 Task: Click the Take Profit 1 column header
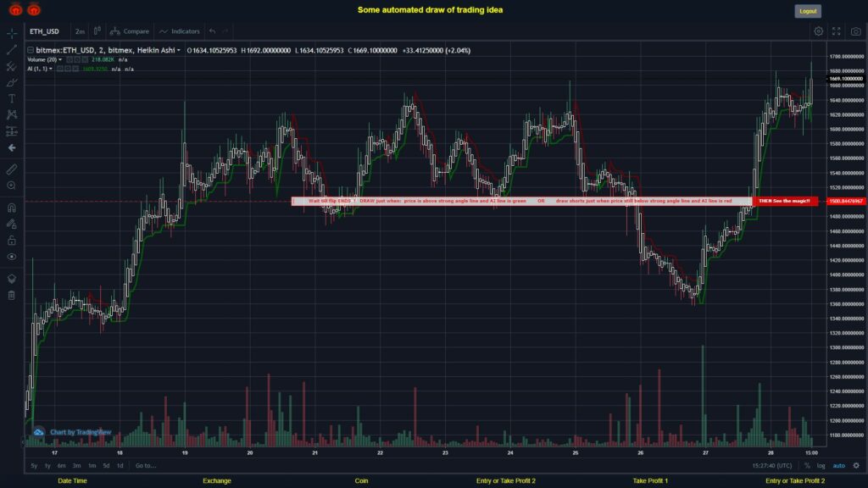pos(650,481)
